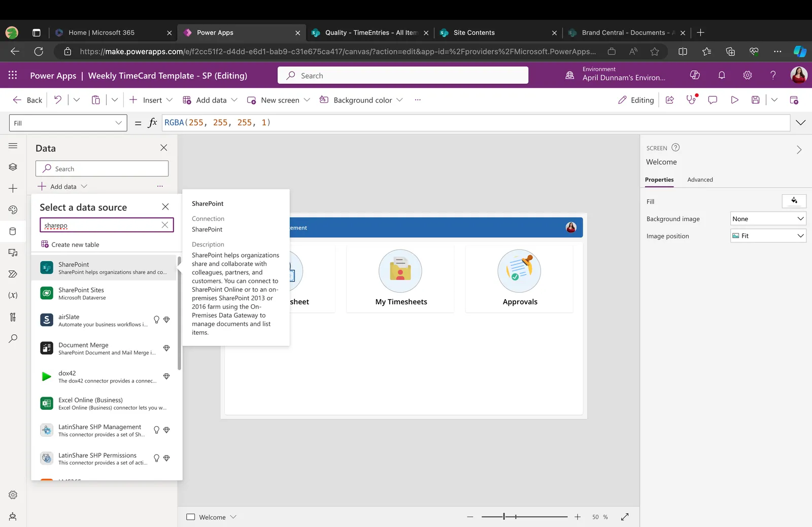The image size is (812, 527).
Task: Open the Theme palette icon in left rail
Action: [x=13, y=209]
